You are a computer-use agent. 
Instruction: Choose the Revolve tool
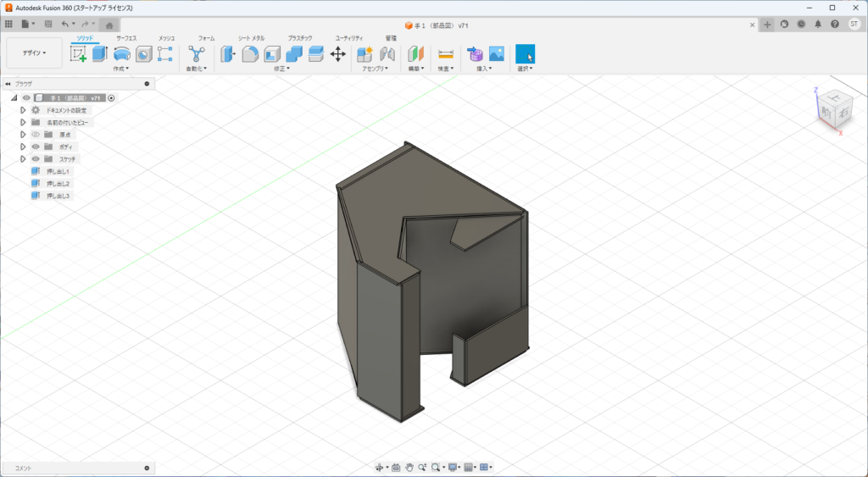(x=122, y=53)
